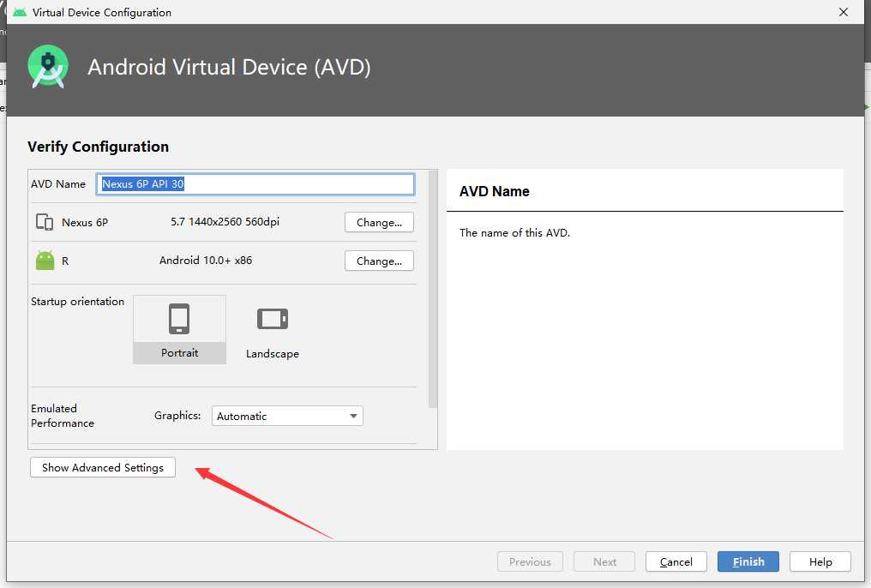
Task: Click the 'Emulated Performance' label
Action: coord(63,416)
